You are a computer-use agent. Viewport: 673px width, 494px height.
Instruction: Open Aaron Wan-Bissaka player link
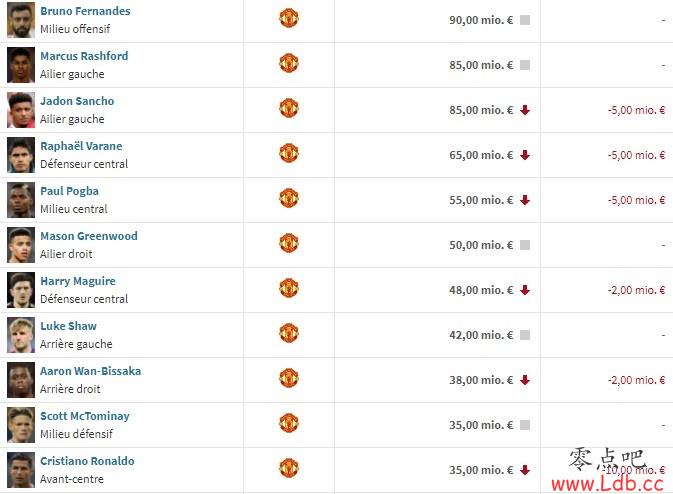coord(91,371)
